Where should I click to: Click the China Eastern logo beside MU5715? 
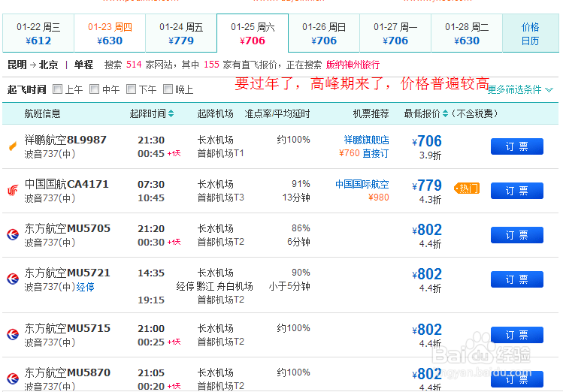pos(13,334)
